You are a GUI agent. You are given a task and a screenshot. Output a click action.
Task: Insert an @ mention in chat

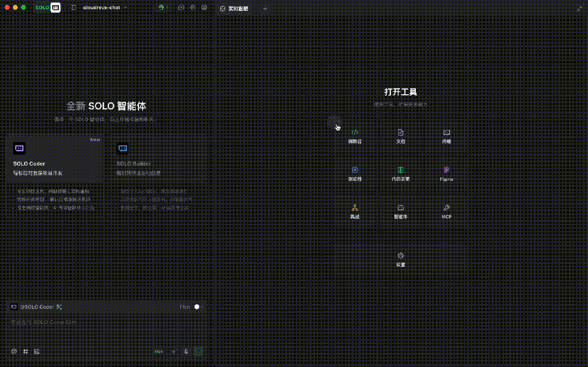(x=14, y=351)
